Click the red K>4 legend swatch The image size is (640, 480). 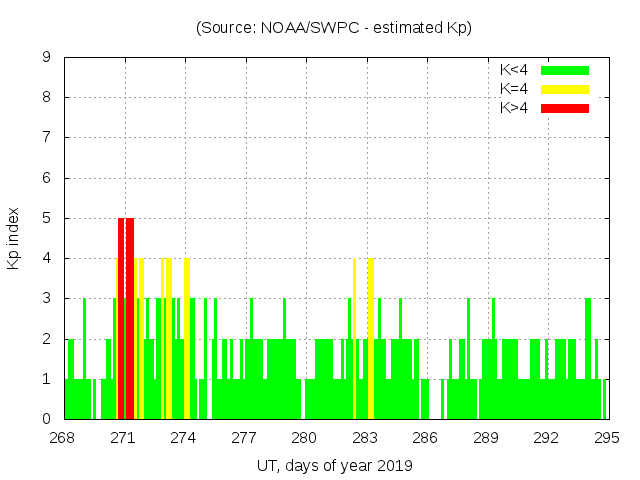pyautogui.click(x=565, y=107)
